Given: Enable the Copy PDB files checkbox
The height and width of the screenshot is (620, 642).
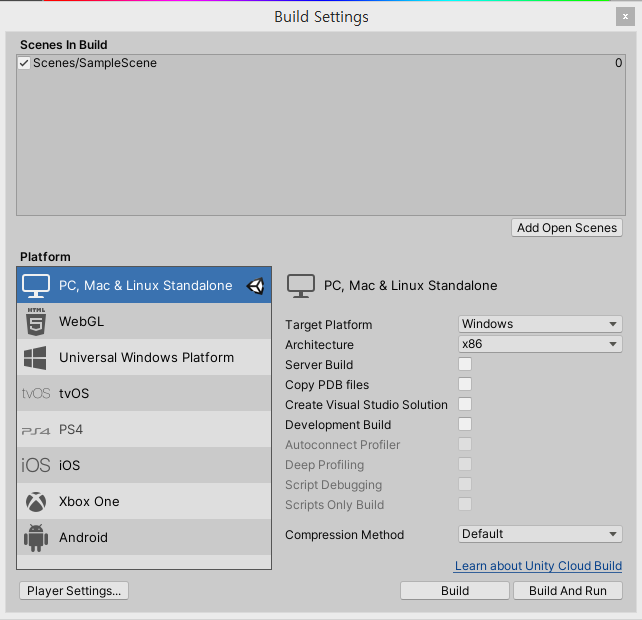Looking at the screenshot, I should click(x=465, y=384).
